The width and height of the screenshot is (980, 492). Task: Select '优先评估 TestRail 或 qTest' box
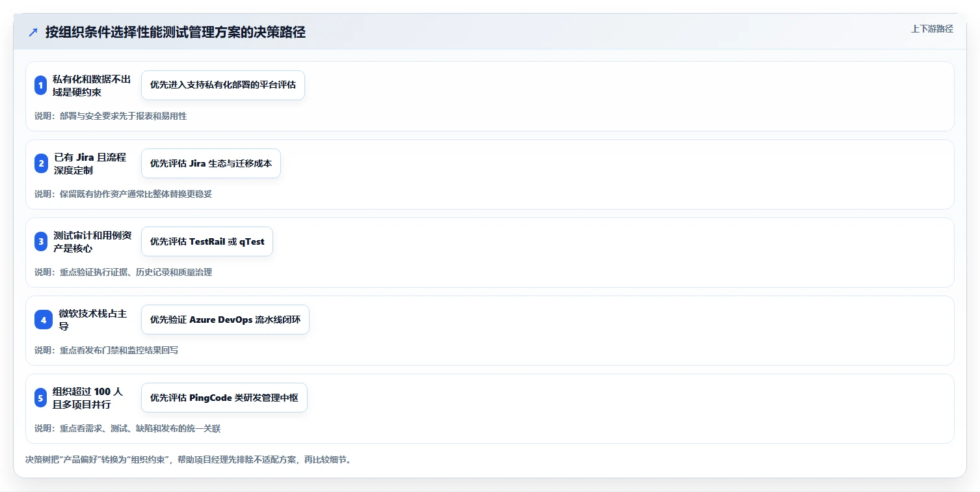(207, 241)
